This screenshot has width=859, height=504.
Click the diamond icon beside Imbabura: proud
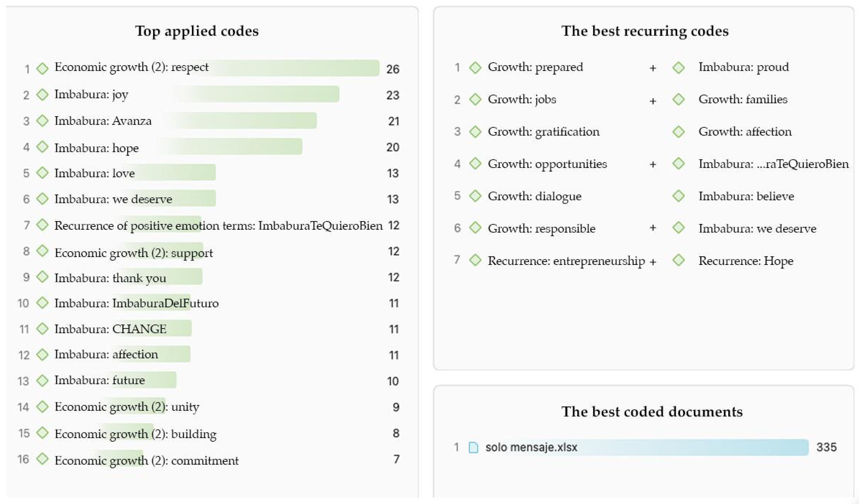(x=678, y=67)
